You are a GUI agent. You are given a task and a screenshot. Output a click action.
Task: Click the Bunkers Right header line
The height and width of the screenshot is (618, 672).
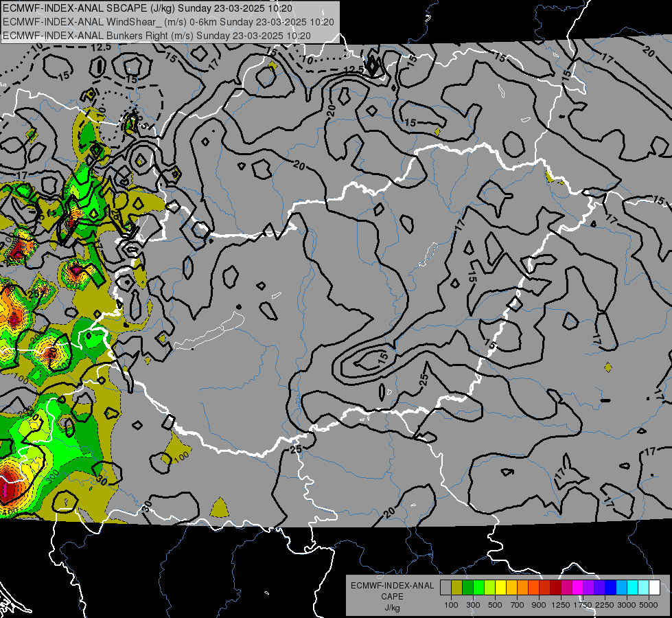click(x=157, y=36)
